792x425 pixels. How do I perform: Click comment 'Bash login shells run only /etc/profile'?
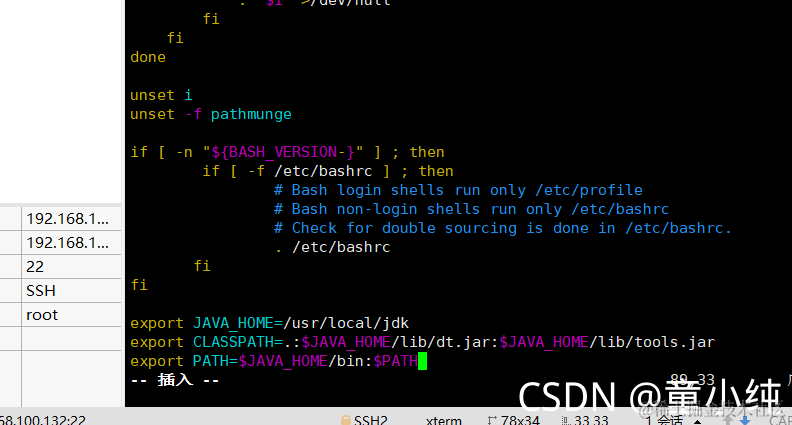pyautogui.click(x=458, y=191)
